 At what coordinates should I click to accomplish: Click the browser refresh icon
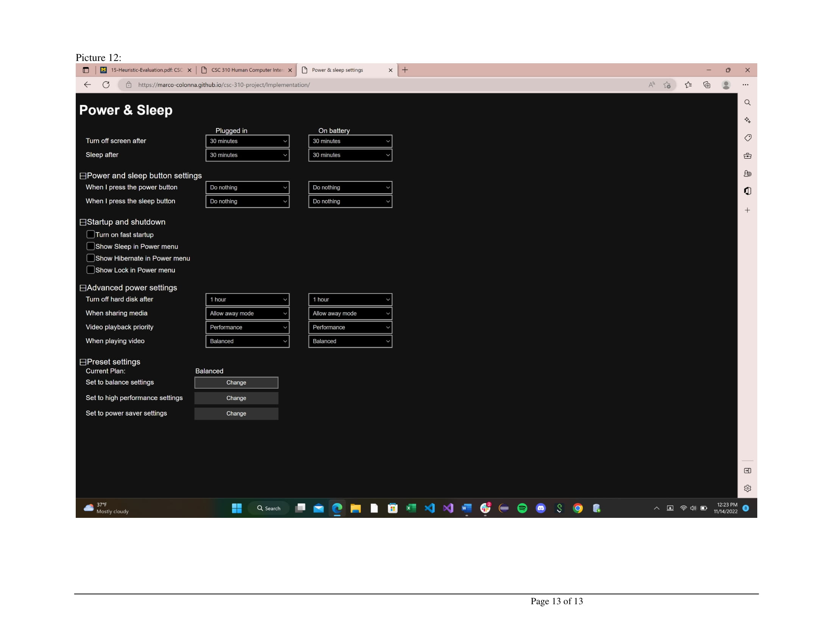106,85
